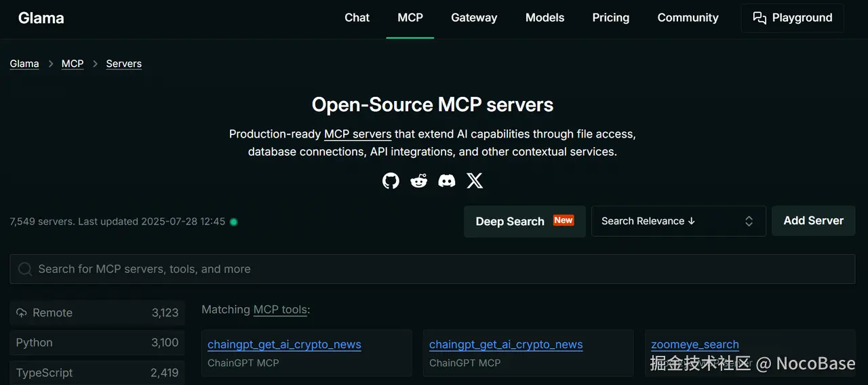Screen dimensions: 868x385
Task: Open the Reddit icon link
Action: pos(419,180)
